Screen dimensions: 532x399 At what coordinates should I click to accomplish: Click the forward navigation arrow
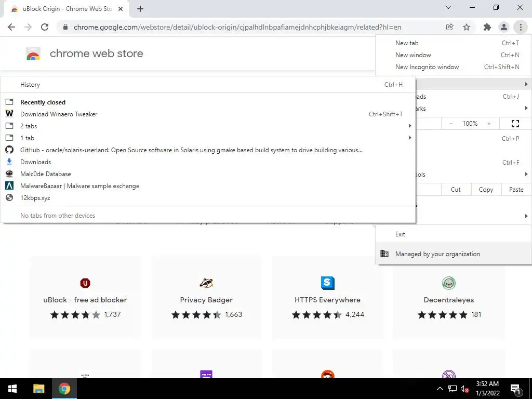28,27
